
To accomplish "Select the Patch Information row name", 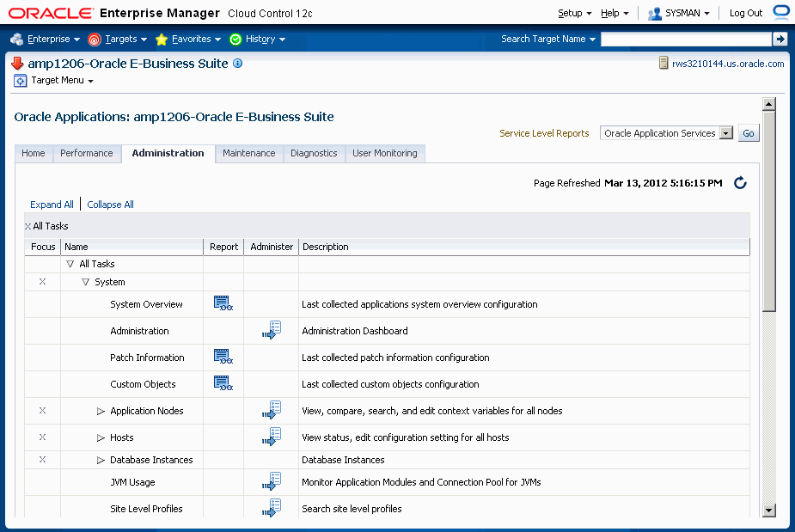I will pyautogui.click(x=147, y=358).
